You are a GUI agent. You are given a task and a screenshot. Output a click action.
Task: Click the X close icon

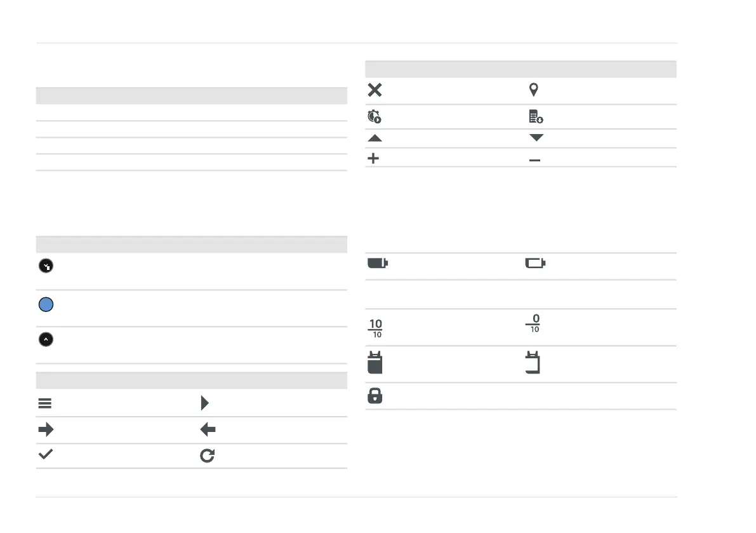375,90
